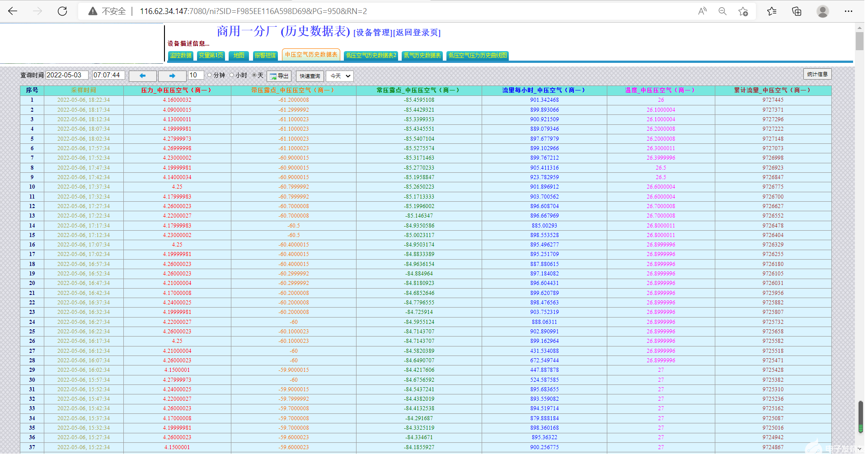Click the 返回登录页 link
Screen dimensions: 868x460
click(417, 33)
